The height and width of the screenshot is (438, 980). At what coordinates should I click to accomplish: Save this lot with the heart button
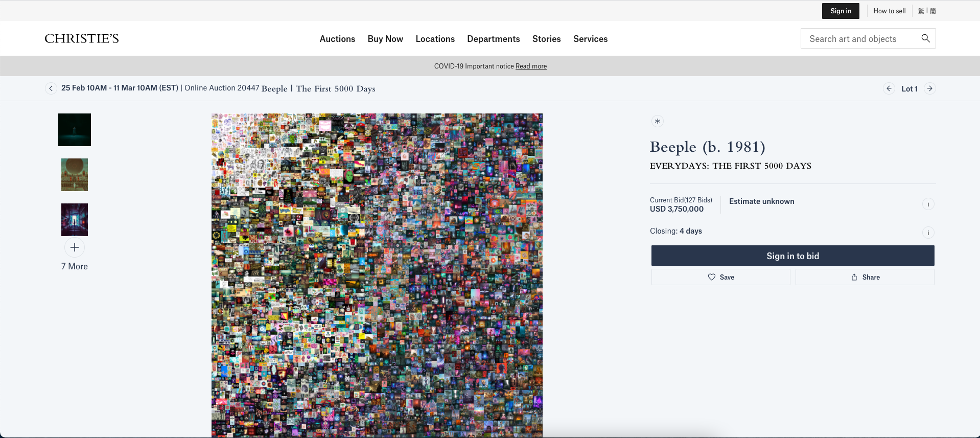pos(720,277)
